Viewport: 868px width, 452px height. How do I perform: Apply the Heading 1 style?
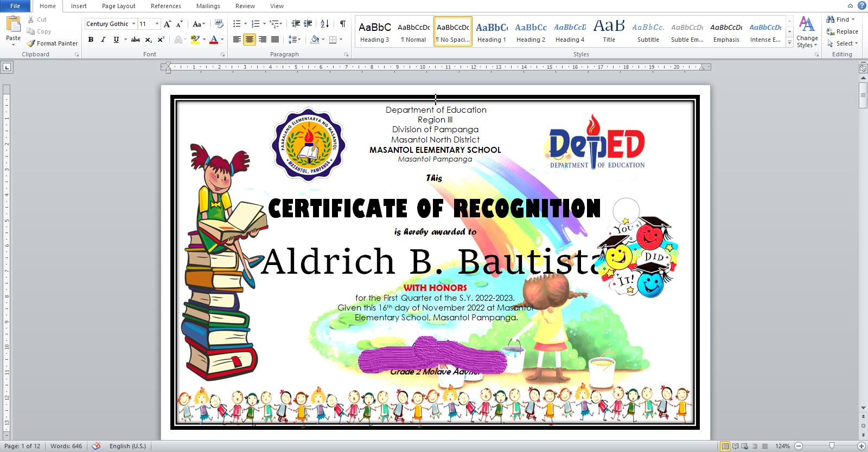[492, 31]
